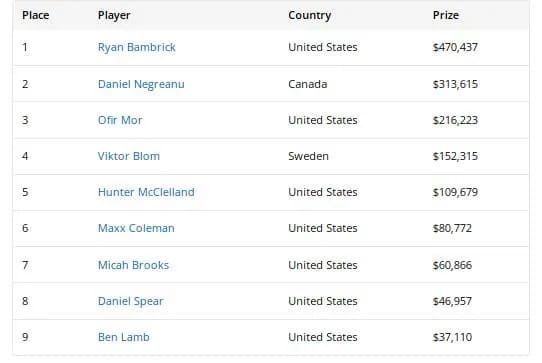The image size is (542, 363).
Task: Select the Canada country cell
Action: pyautogui.click(x=308, y=84)
